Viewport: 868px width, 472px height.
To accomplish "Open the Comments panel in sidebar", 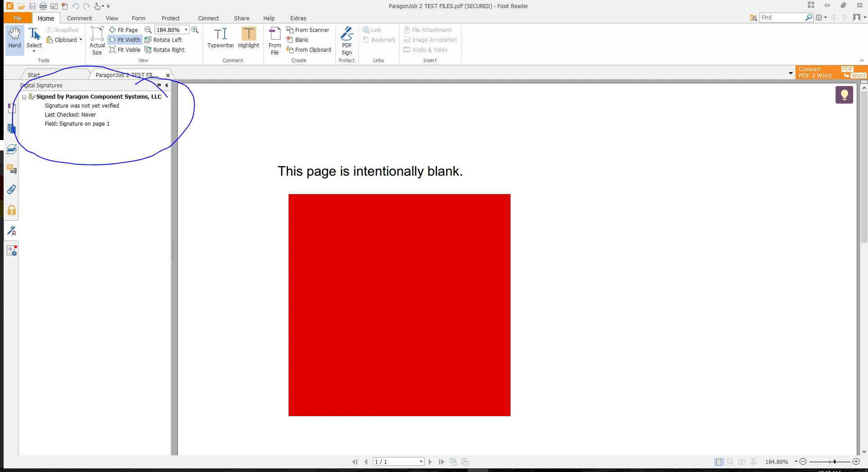I will pyautogui.click(x=12, y=170).
